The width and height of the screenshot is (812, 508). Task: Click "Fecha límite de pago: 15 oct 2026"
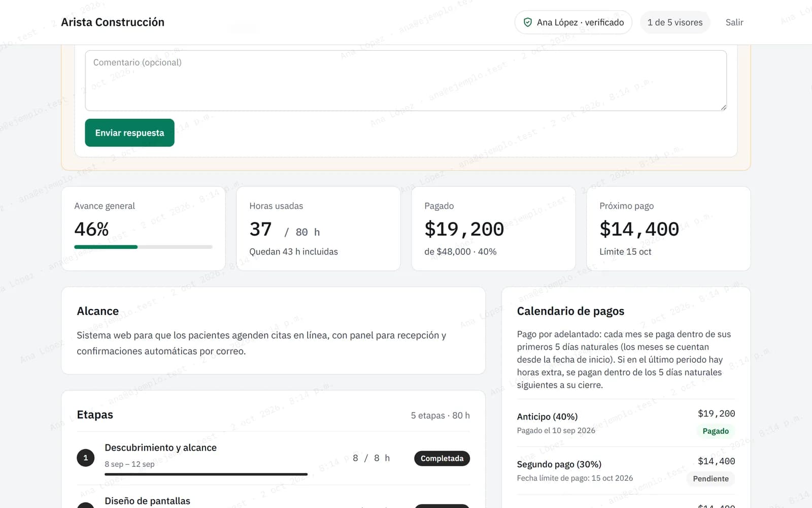pyautogui.click(x=574, y=478)
